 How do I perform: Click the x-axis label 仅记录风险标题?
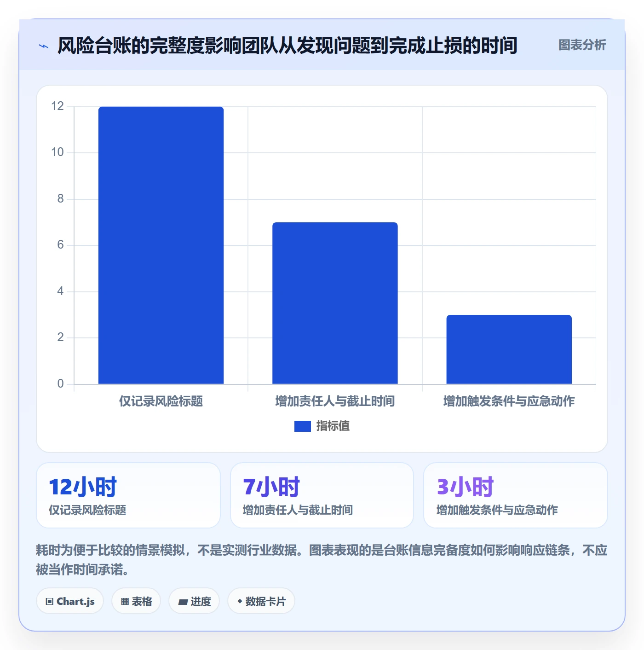pos(161,401)
